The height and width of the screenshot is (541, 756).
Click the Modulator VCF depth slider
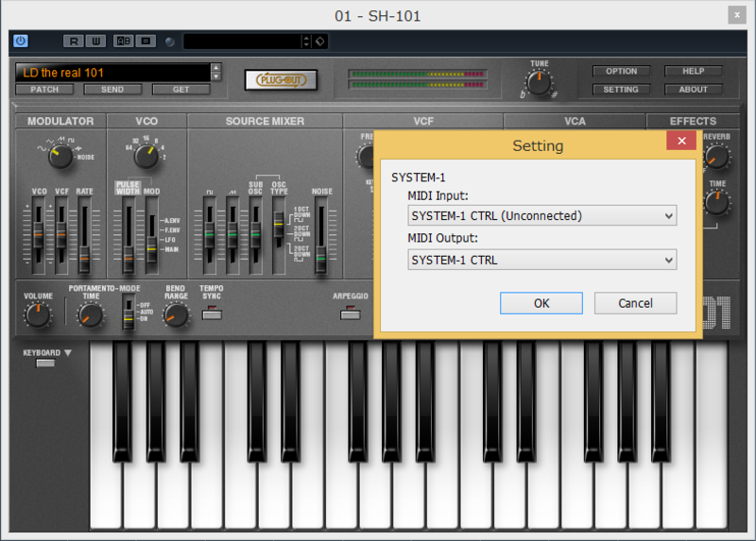(x=61, y=235)
